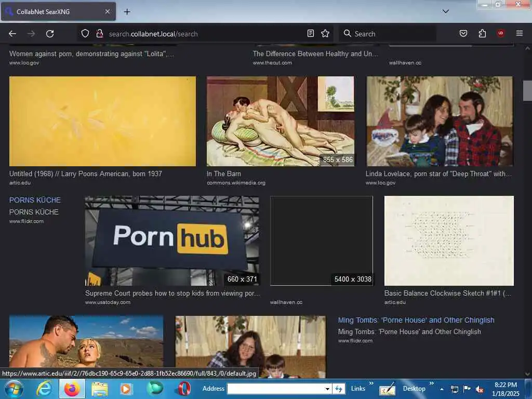Screen dimensions: 532x399
Task: Click the green round taskbar application icon
Action: [154, 389]
